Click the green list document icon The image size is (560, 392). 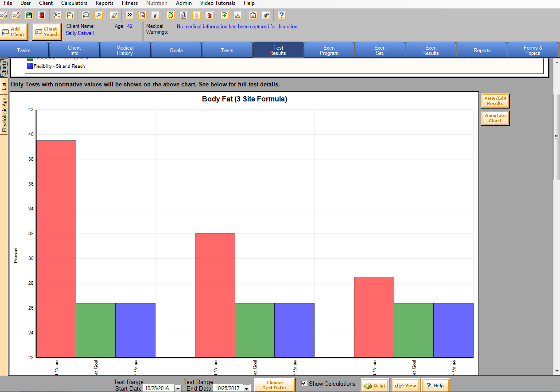click(x=237, y=15)
